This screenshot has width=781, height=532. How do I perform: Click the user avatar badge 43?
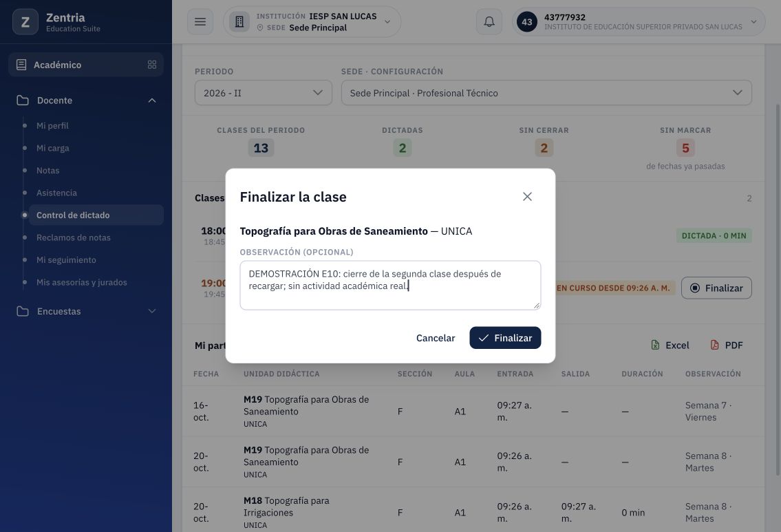527,22
